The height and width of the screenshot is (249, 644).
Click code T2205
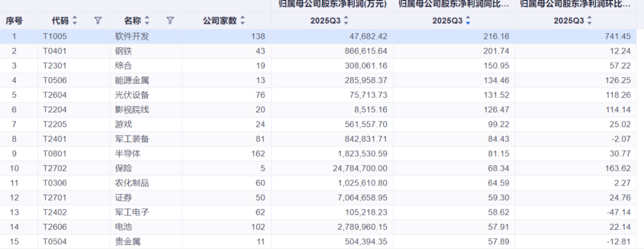55,125
